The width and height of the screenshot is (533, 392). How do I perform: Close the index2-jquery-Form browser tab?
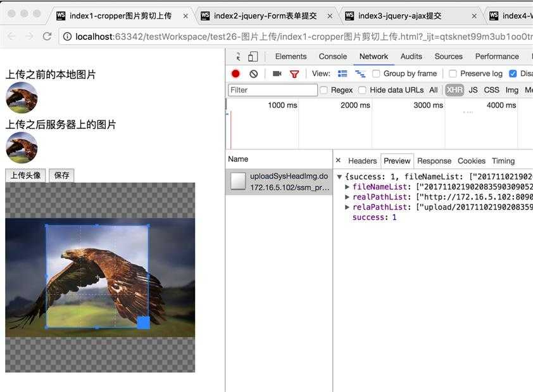[x=330, y=16]
